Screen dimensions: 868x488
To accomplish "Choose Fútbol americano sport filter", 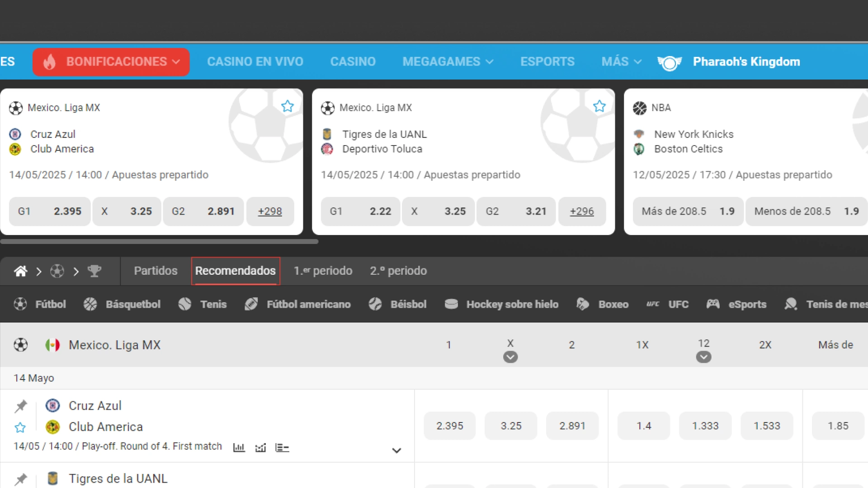I will (297, 304).
